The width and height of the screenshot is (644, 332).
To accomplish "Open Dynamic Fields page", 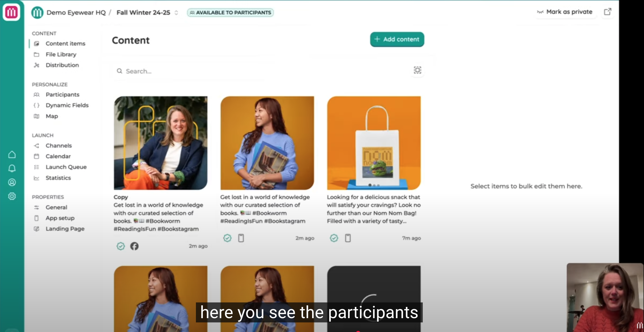I will click(x=67, y=105).
